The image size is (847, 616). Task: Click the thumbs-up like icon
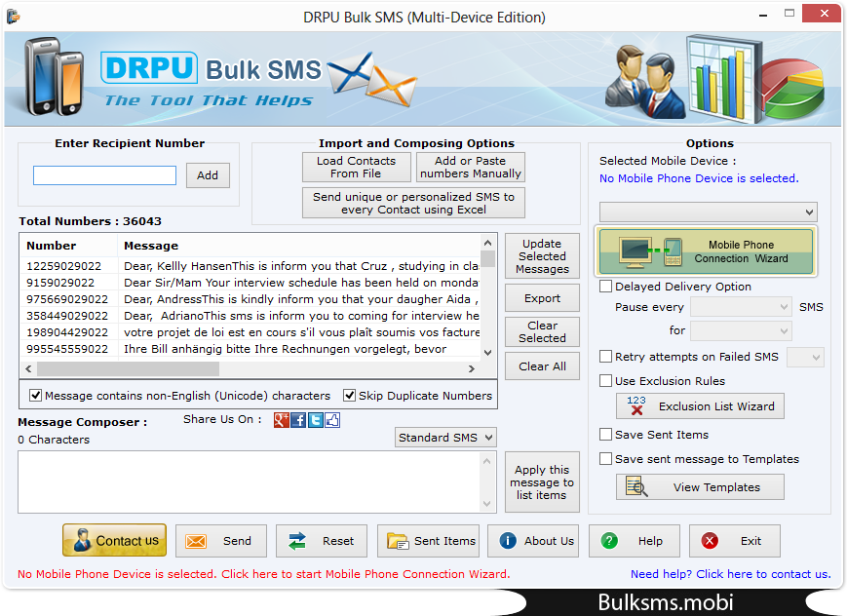pyautogui.click(x=332, y=420)
